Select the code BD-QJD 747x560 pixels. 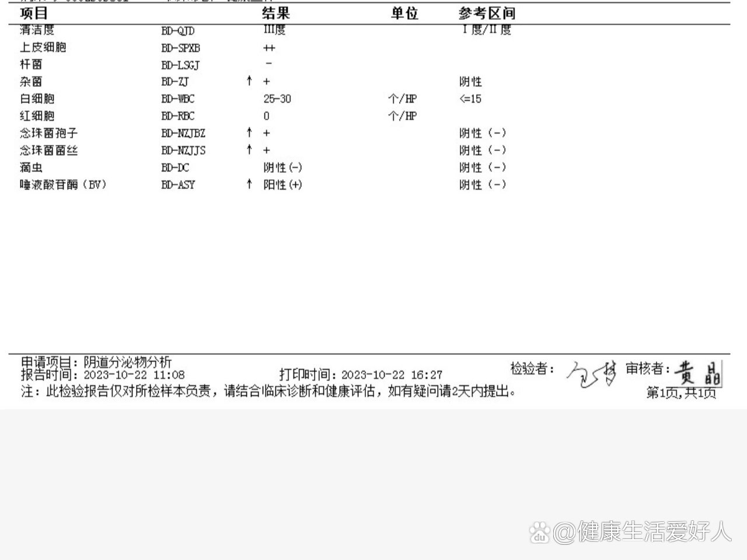click(x=178, y=31)
